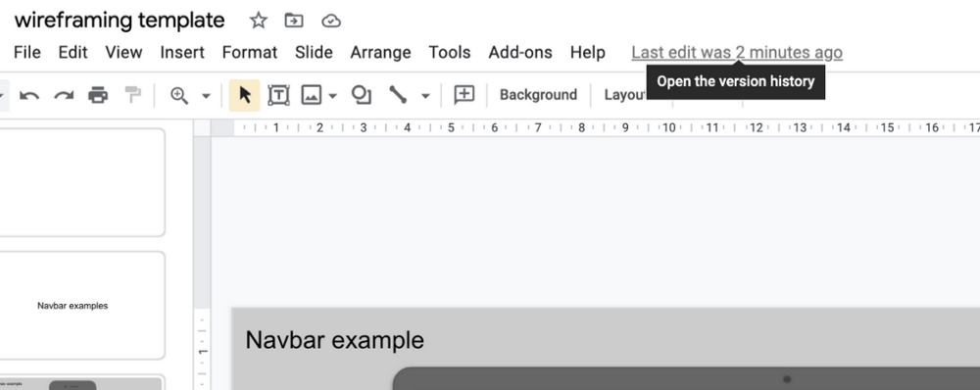980x390 pixels.
Task: Open the Format menu
Action: pyautogui.click(x=249, y=53)
